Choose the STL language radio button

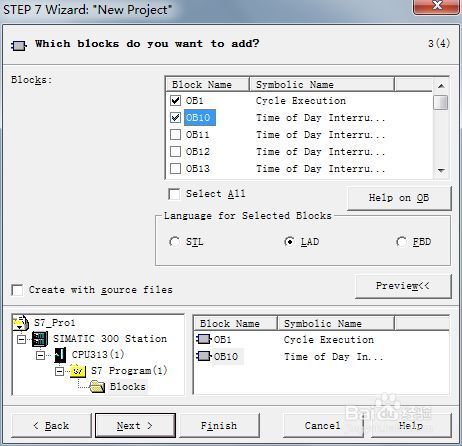tap(174, 241)
